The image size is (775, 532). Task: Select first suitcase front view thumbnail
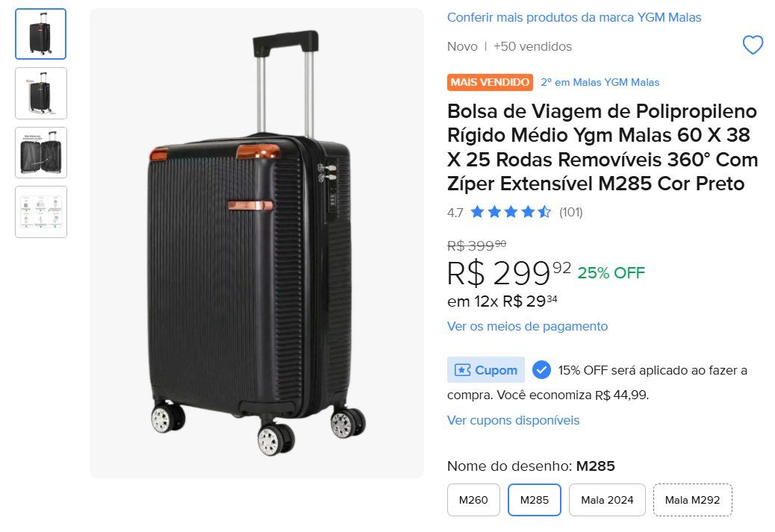[x=41, y=34]
